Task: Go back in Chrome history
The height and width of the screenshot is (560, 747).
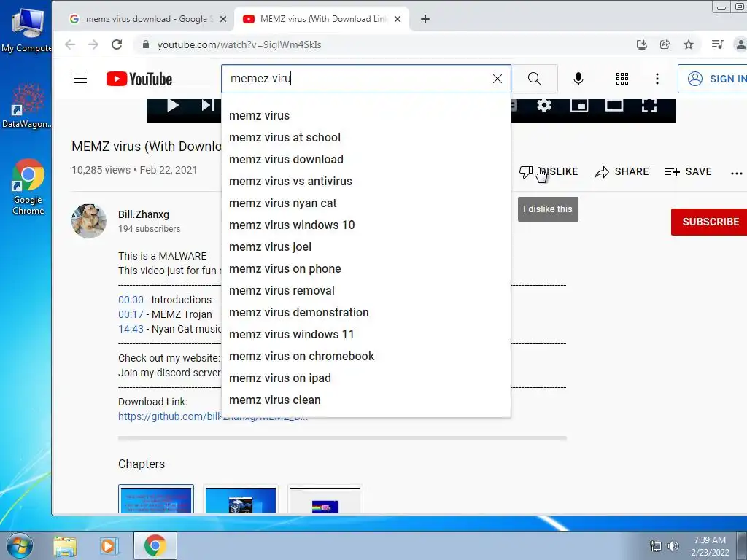Action: [70, 44]
